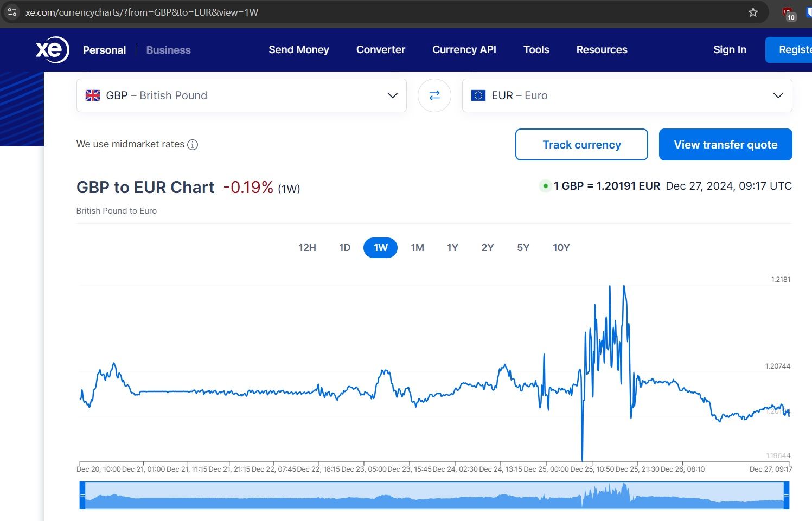Image resolution: width=812 pixels, height=521 pixels.
Task: Select the 12H time range
Action: click(307, 248)
